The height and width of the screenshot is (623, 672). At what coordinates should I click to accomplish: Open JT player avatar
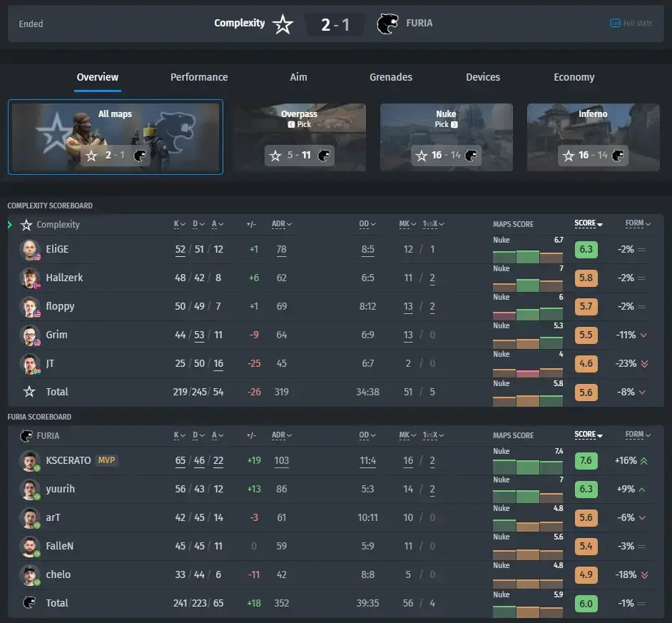coord(29,364)
